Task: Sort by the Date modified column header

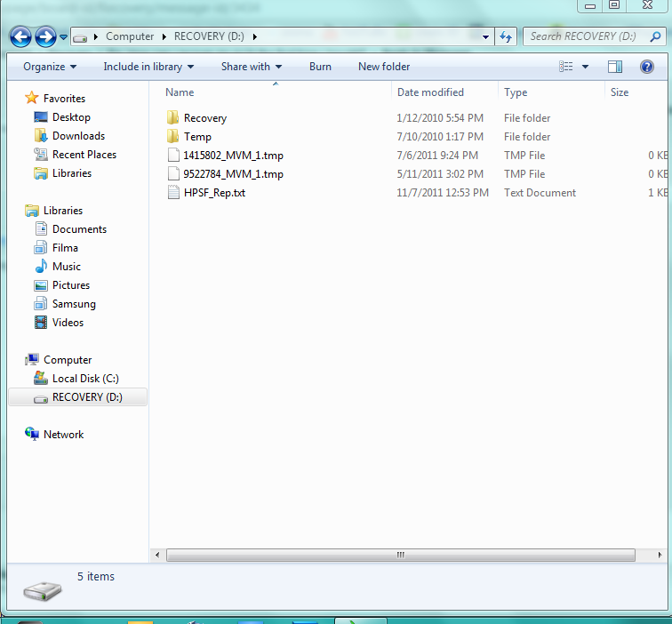Action: click(430, 92)
